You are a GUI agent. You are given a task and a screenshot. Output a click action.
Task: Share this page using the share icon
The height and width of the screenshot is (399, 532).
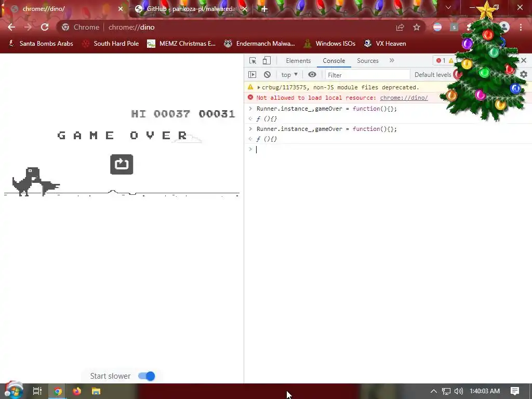pos(400,27)
